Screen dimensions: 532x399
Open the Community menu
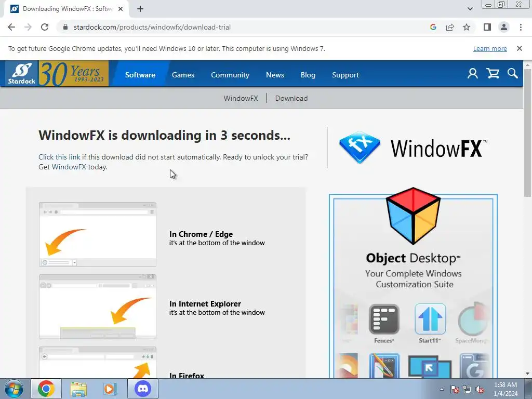(x=230, y=75)
